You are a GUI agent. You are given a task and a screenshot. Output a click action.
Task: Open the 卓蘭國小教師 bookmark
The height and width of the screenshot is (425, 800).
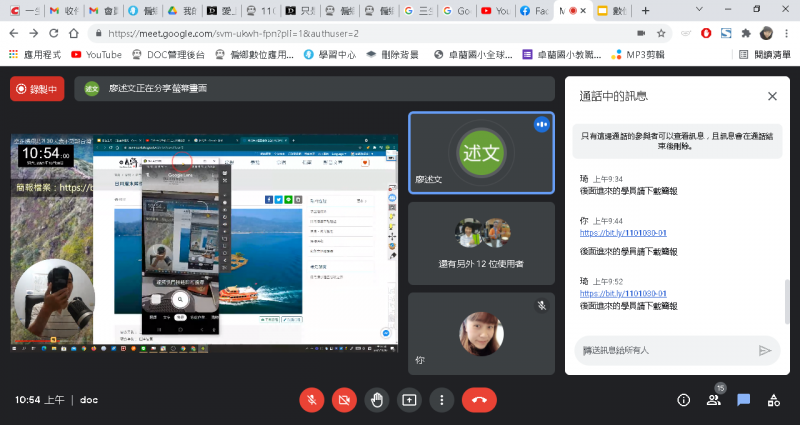point(562,55)
